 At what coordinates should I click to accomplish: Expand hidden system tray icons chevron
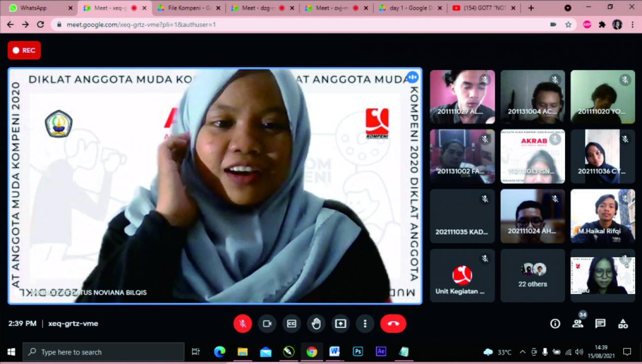click(x=522, y=352)
